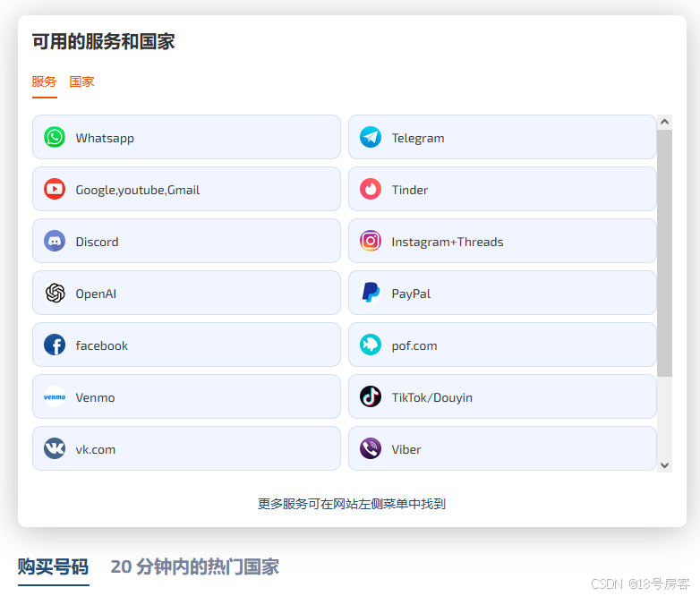Click the Discord controller icon
The height and width of the screenshot is (596, 700).
click(x=55, y=241)
